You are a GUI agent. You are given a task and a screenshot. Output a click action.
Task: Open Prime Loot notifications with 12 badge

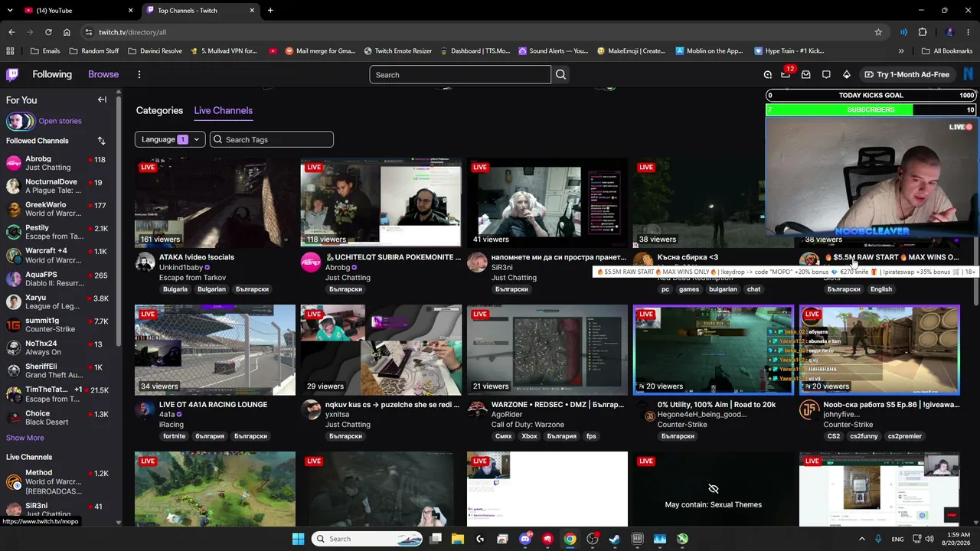click(x=786, y=74)
